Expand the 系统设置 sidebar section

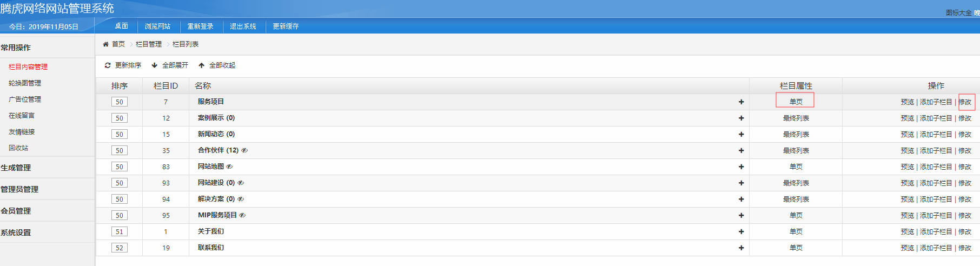click(16, 232)
